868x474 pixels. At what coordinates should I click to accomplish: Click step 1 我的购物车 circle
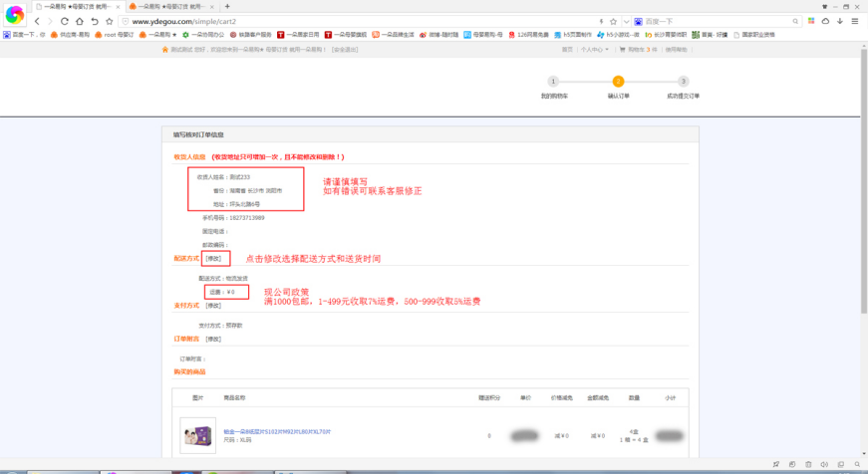coord(553,82)
